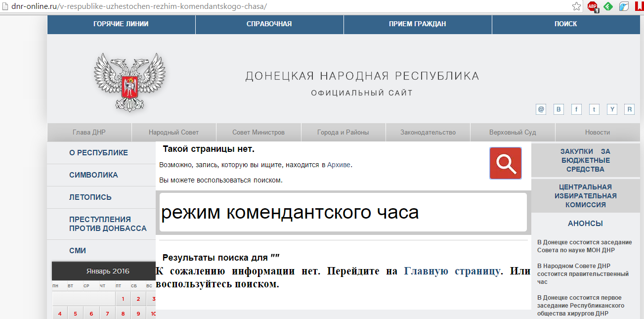Viewport: 644px width, 319px height.
Task: Open СИМВОЛИКА in the left sidebar
Action: click(93, 175)
